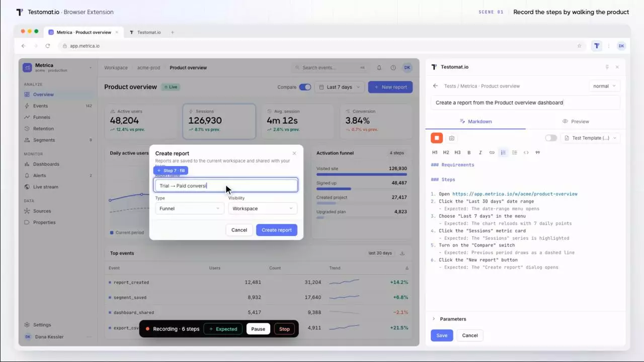Image resolution: width=644 pixels, height=362 pixels.
Task: Apply H1 heading formatting
Action: [x=435, y=152]
